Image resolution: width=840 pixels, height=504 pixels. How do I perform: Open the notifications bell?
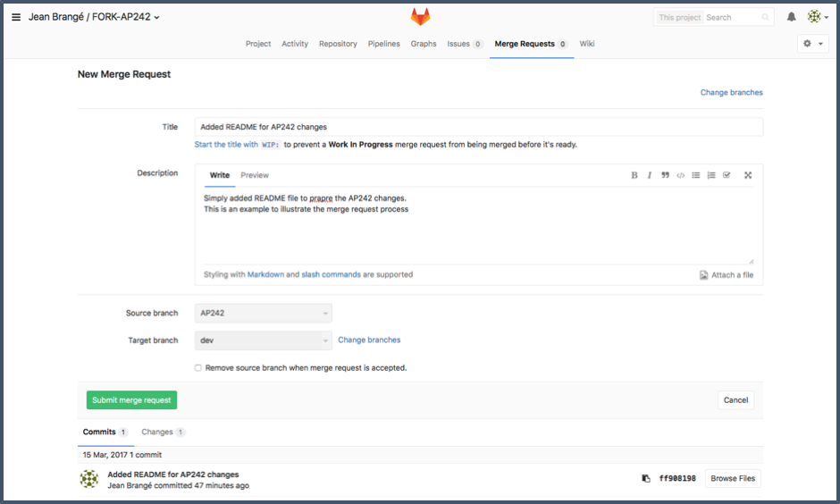coord(791,17)
